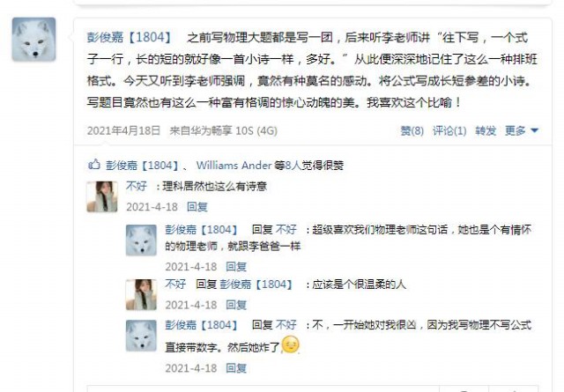Click girl avatar beside 应该是个很温柔的人 reply
The height and width of the screenshot is (392, 564).
[141, 295]
